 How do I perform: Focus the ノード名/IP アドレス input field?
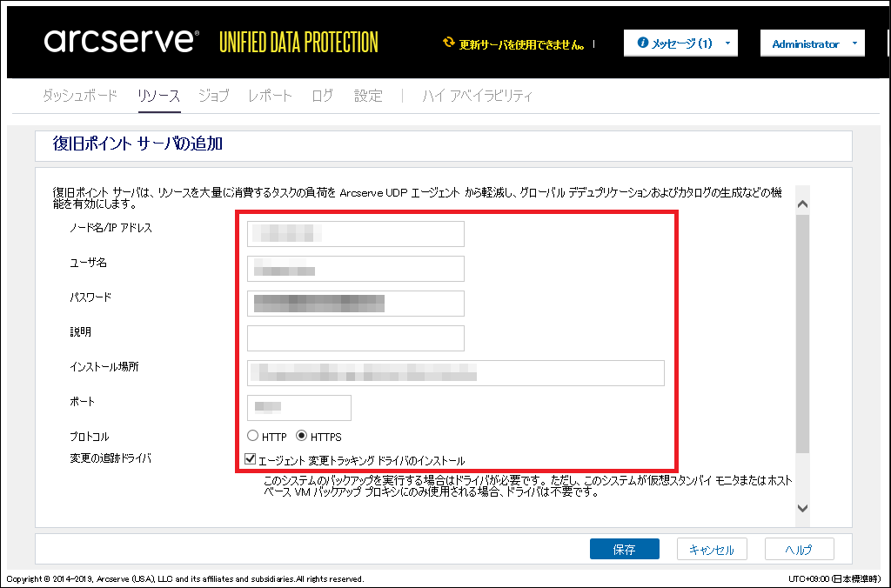356,234
